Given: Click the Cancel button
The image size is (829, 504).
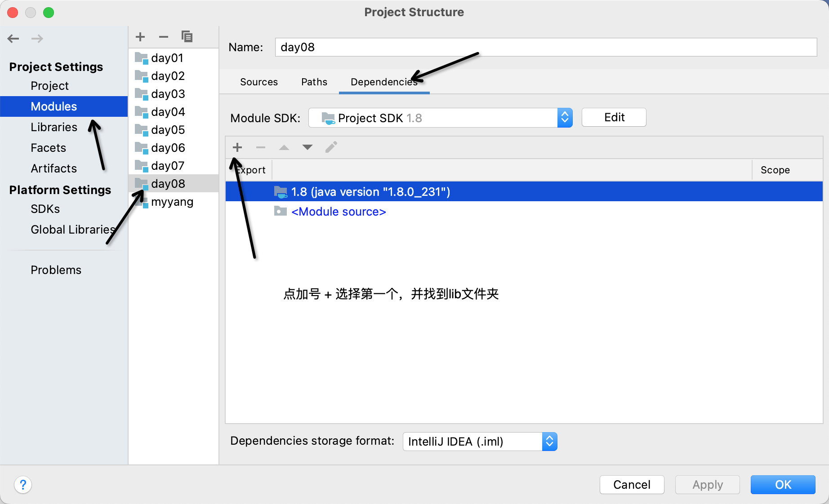Looking at the screenshot, I should tap(632, 485).
